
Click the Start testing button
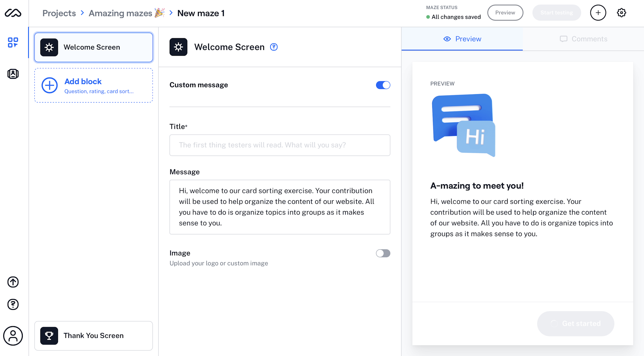click(556, 13)
